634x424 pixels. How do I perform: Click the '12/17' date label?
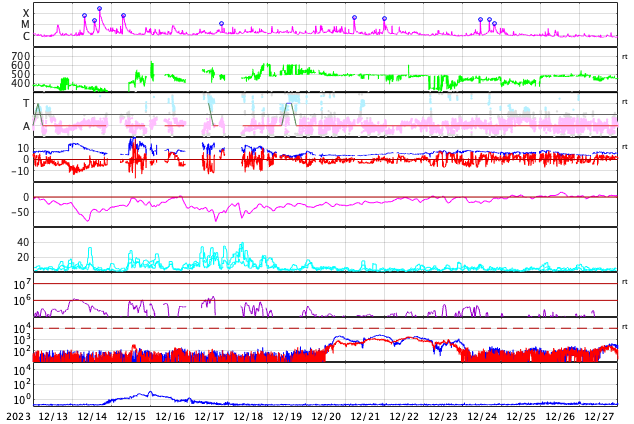click(x=209, y=417)
